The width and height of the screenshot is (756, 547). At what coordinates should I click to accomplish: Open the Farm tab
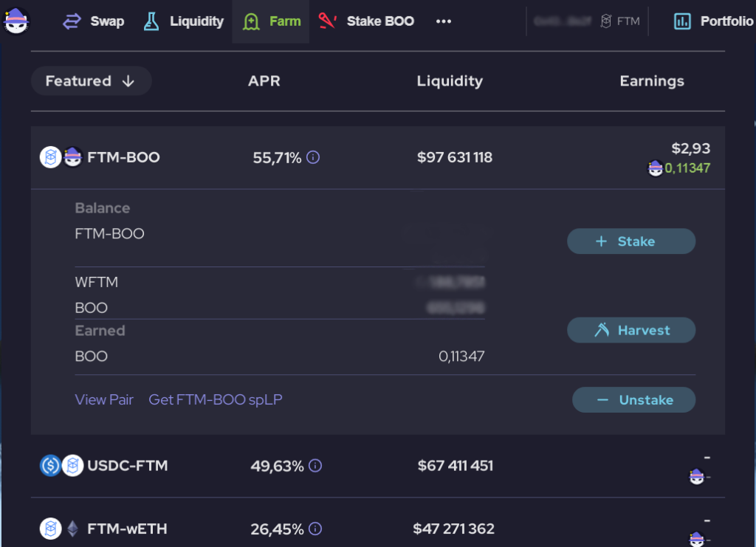(x=271, y=21)
